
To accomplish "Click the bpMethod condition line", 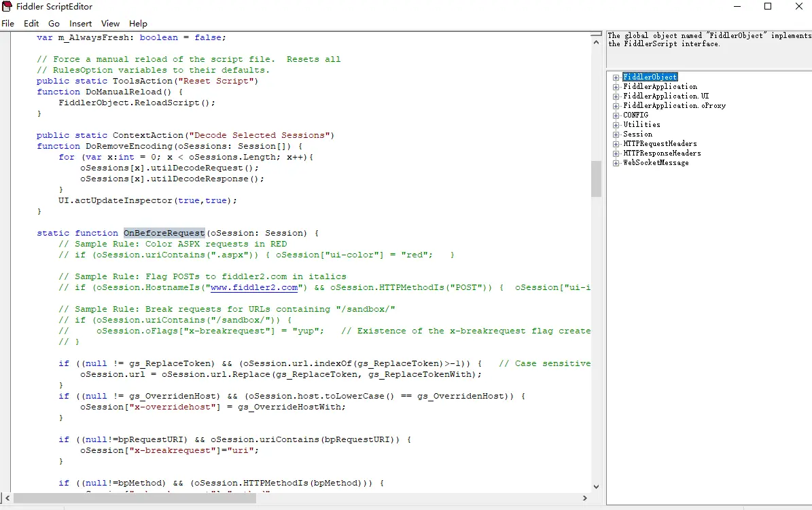I will coord(221,483).
